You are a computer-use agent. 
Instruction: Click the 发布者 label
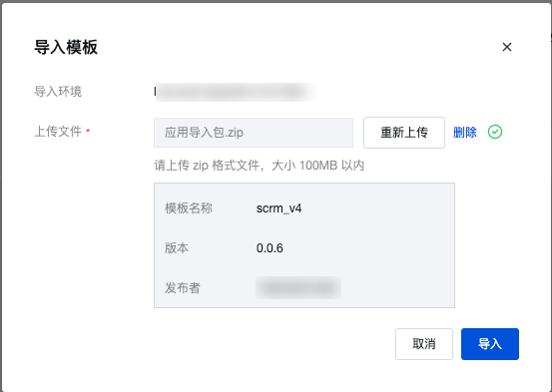coord(183,288)
